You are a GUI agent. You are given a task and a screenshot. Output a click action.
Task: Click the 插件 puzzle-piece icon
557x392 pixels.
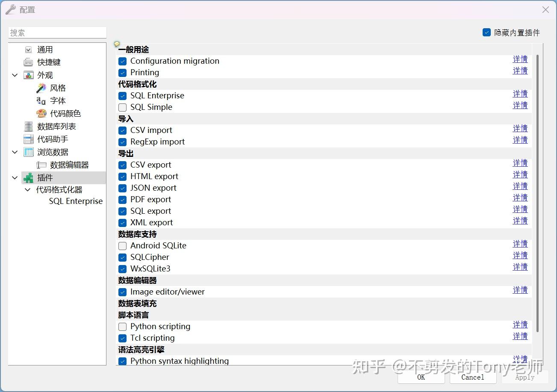point(28,177)
